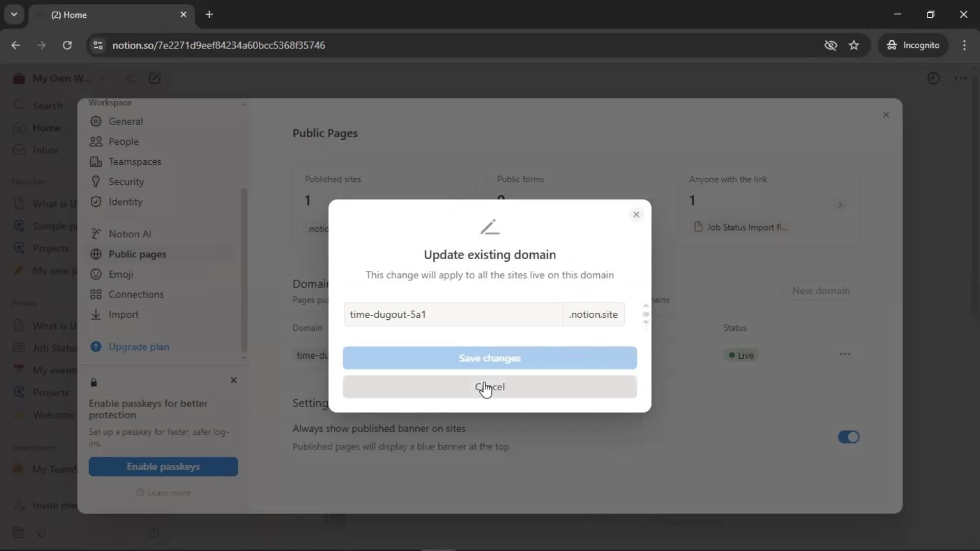Click the Public pages globe icon

(x=95, y=254)
